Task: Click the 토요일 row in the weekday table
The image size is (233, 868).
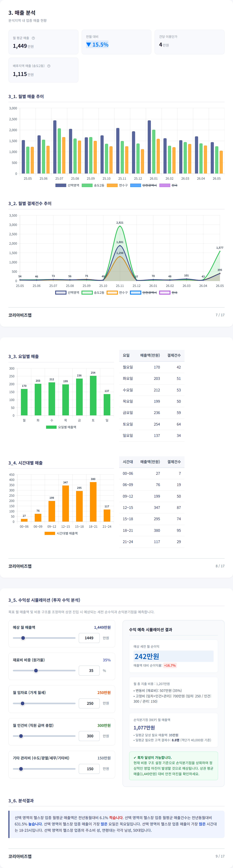Action: click(x=152, y=424)
